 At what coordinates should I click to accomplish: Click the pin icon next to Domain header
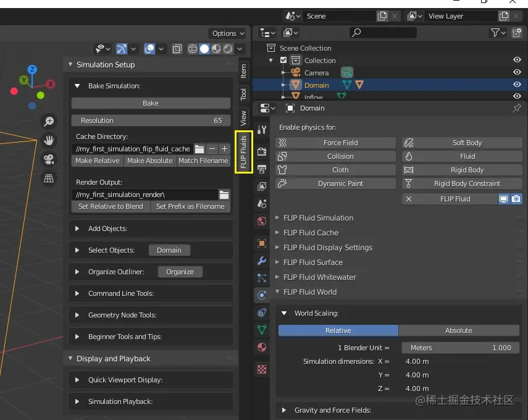pos(517,108)
